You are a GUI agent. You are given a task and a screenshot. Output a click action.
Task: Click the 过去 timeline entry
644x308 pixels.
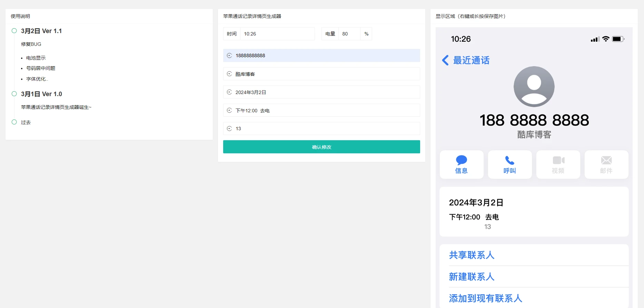point(26,122)
